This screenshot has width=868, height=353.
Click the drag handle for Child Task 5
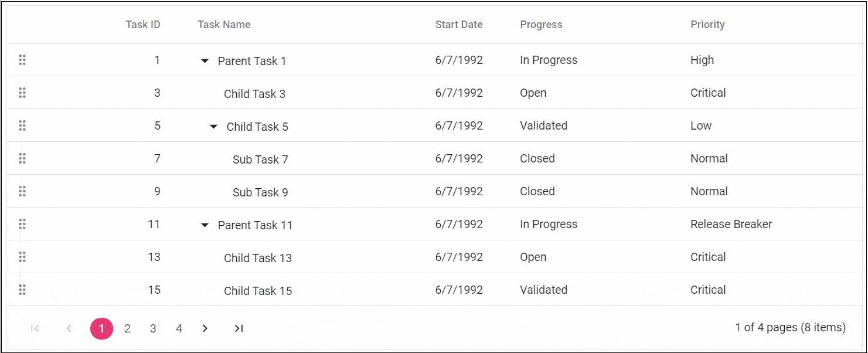(22, 125)
